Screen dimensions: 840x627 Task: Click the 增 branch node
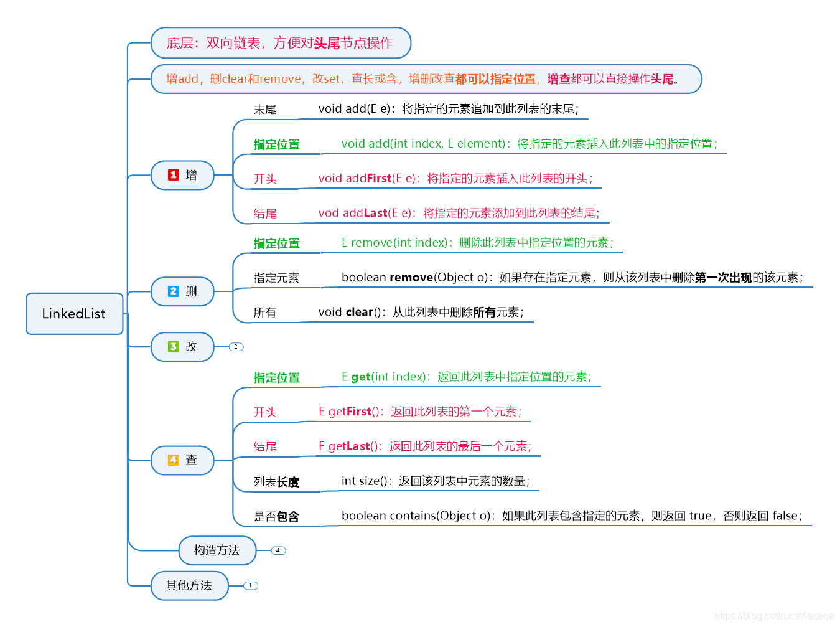[x=188, y=175]
